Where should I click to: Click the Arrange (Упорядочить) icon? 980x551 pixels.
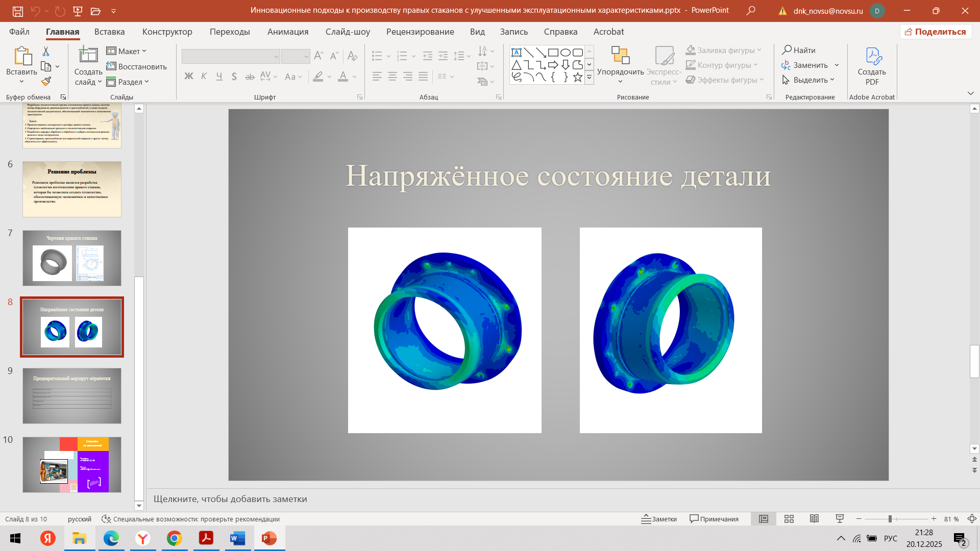point(620,56)
